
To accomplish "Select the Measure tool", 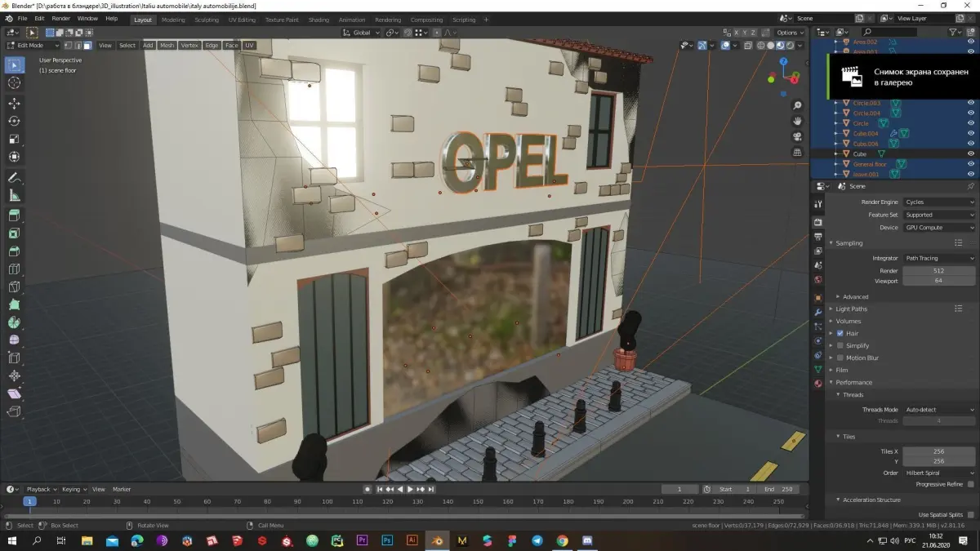I will (x=14, y=196).
